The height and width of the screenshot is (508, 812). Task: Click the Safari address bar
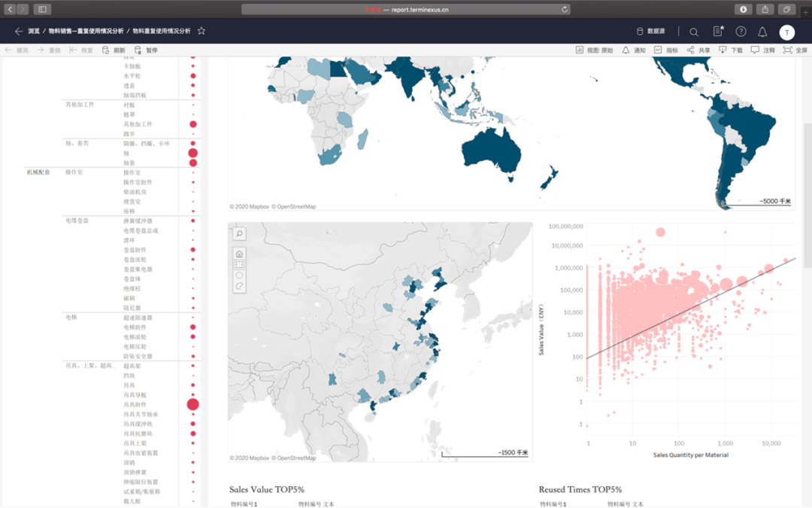406,9
